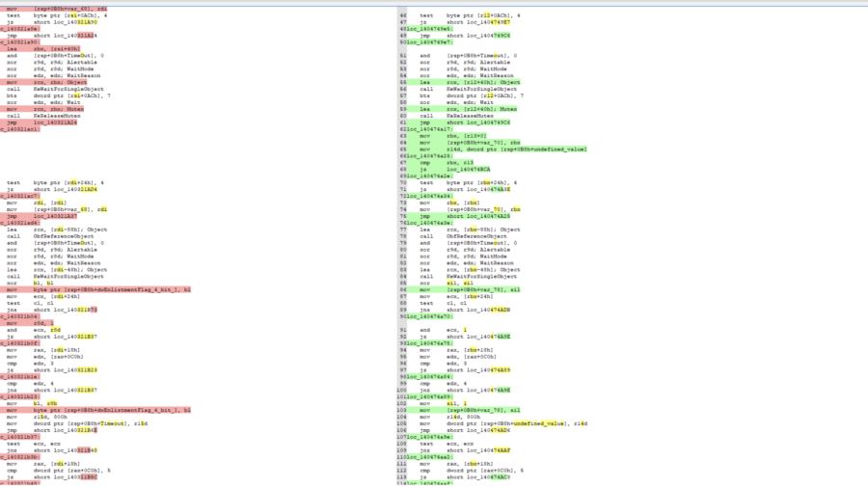Select left pane 'mov bl, r8b' line

point(32,403)
